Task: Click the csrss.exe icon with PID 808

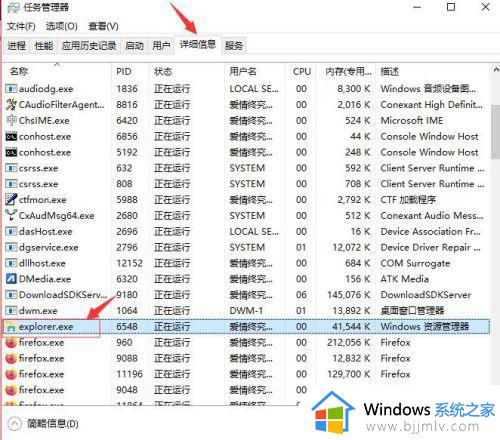Action: pos(11,184)
